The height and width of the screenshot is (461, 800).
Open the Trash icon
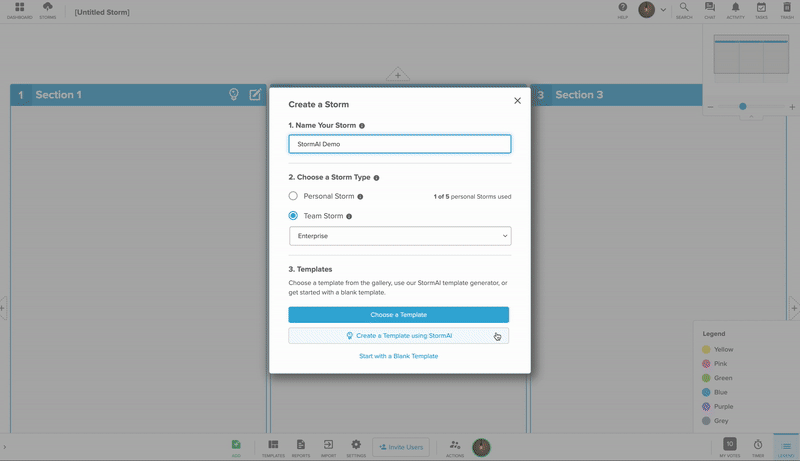coord(786,10)
